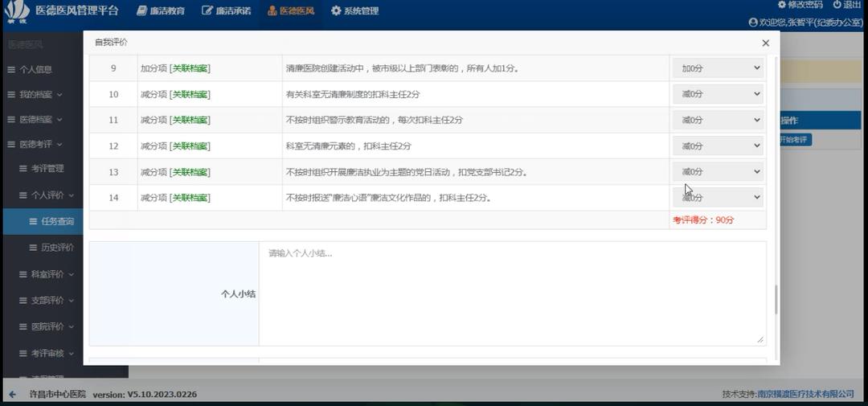868x406 pixels.
Task: Open the 加0分 dropdown in row 9
Action: click(x=718, y=68)
